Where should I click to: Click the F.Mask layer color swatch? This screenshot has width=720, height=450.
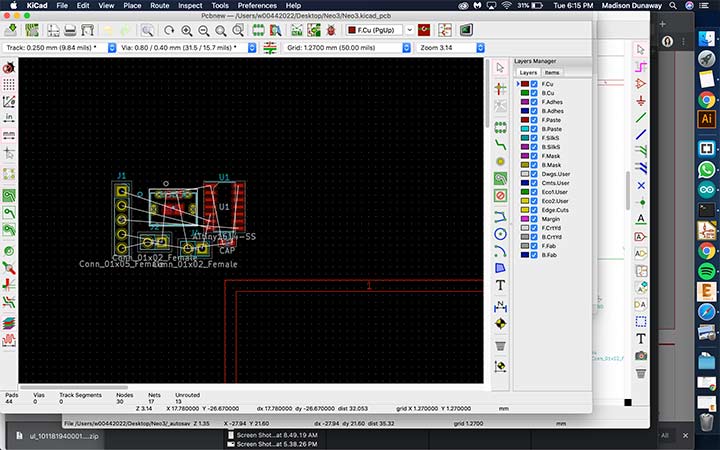(x=524, y=156)
